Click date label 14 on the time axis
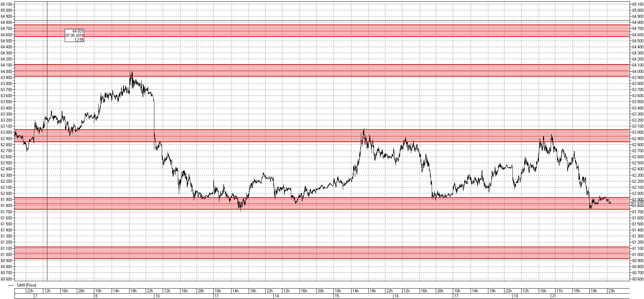 277,296
